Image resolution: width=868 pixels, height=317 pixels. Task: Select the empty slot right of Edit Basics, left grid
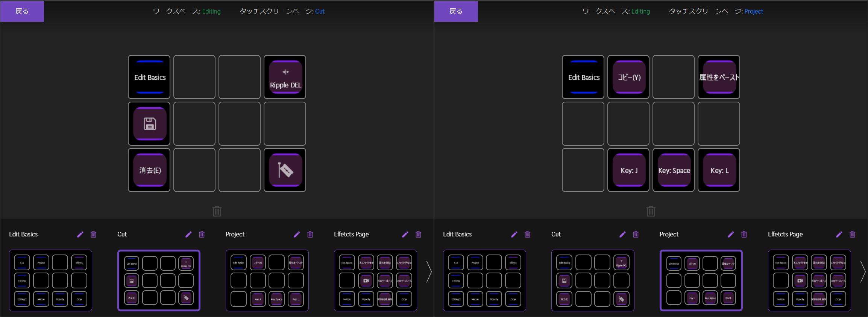coord(194,77)
